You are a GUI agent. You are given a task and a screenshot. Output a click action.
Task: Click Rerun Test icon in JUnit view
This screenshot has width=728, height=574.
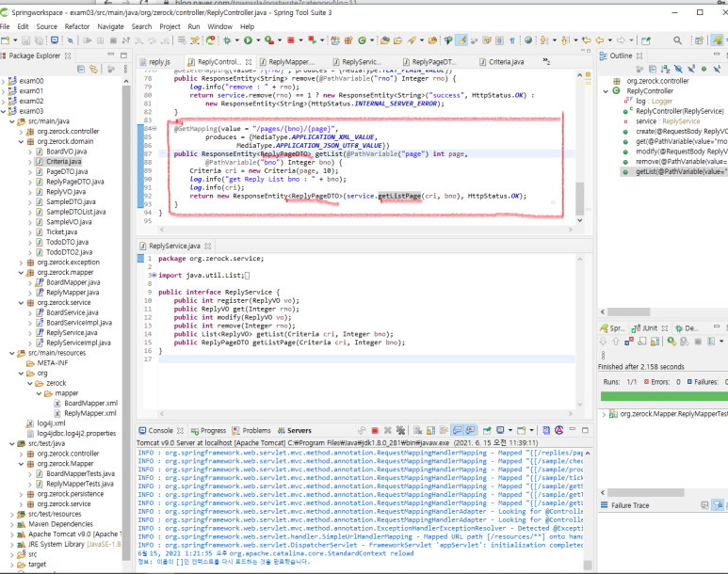pyautogui.click(x=671, y=342)
